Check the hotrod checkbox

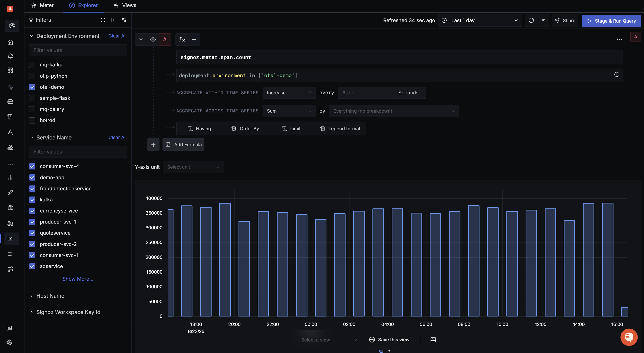point(32,120)
